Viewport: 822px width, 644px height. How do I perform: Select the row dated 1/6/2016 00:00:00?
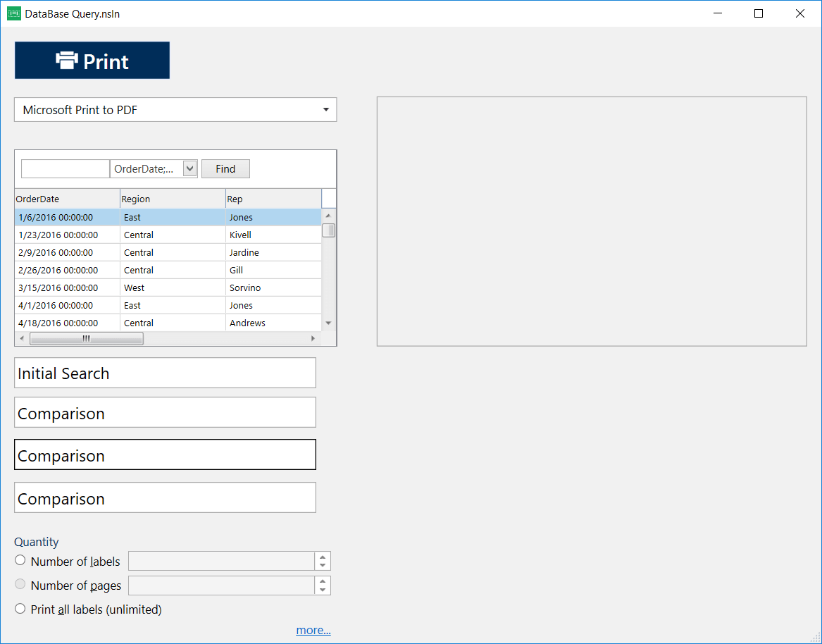(x=168, y=217)
